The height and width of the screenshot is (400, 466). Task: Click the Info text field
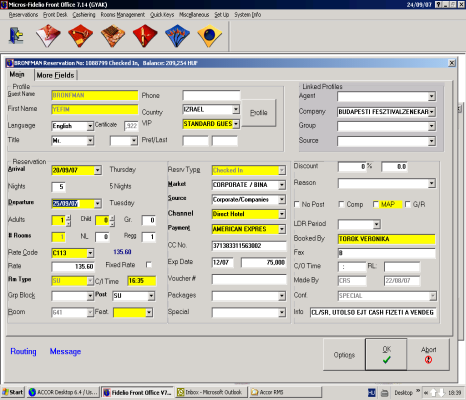pos(373,312)
